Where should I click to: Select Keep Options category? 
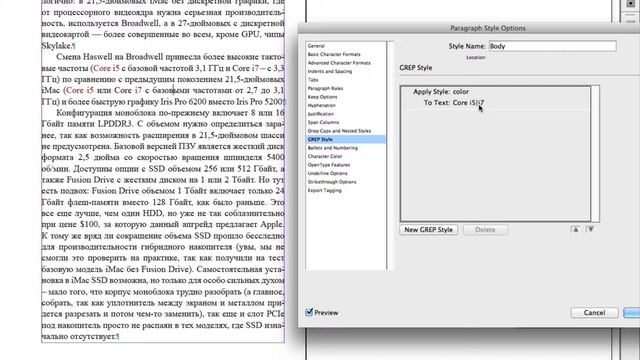click(x=322, y=97)
